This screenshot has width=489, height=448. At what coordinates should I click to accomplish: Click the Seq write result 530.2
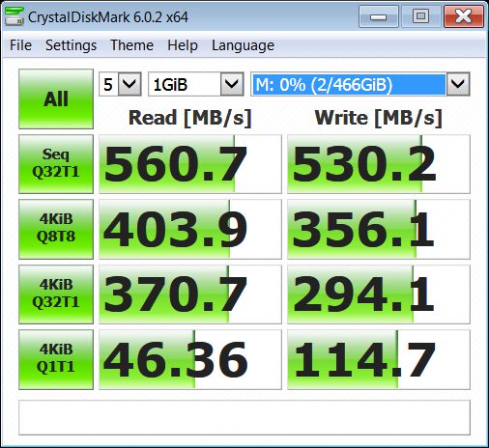(379, 164)
